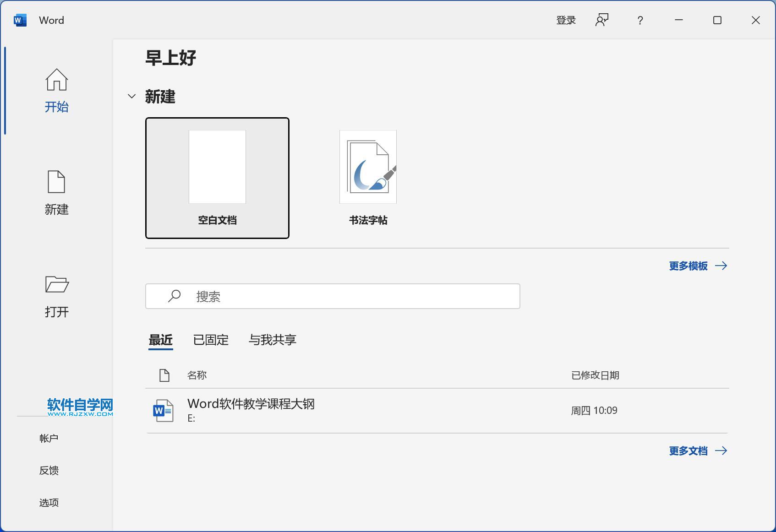Open the 帐户 page
776x532 pixels.
[49, 438]
